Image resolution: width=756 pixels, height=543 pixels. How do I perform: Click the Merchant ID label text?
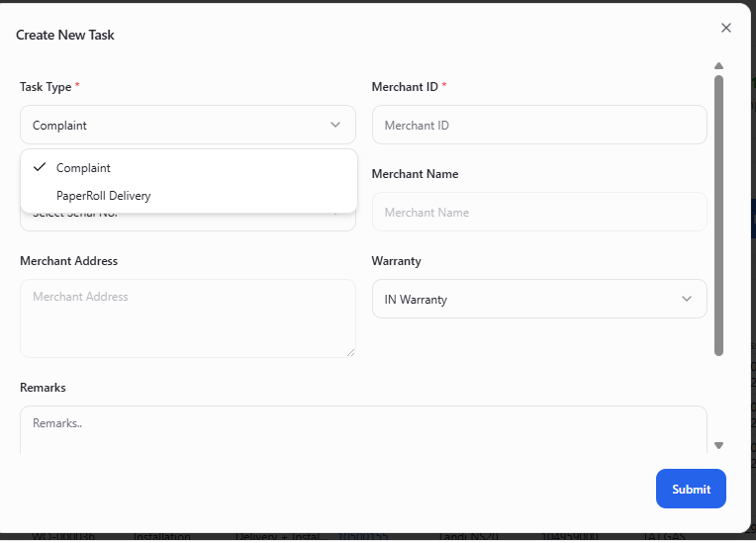[405, 87]
